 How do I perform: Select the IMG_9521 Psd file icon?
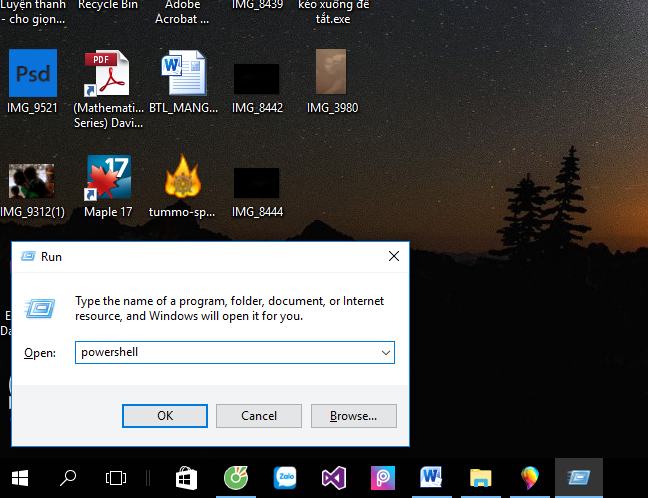33,73
